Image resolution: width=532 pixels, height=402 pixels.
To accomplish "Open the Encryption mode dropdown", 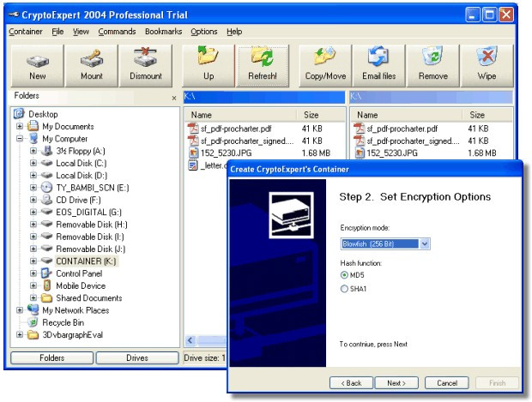I will pyautogui.click(x=425, y=243).
